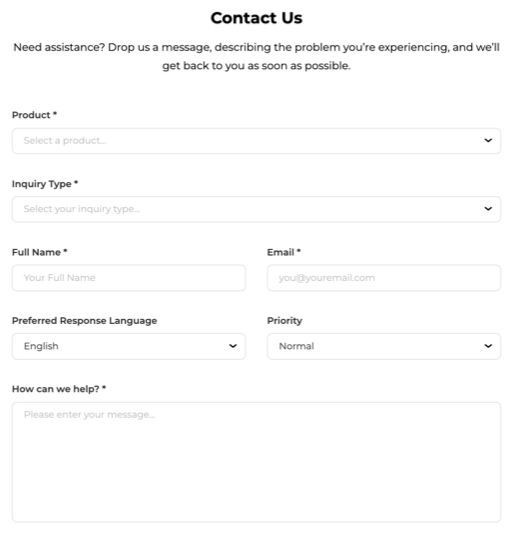
Task: Click the 'Product *' field label
Action: (34, 115)
